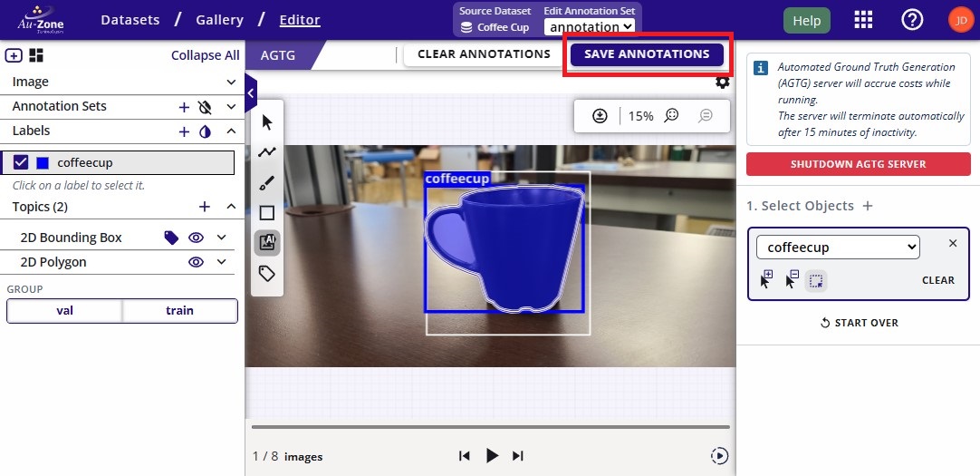Click Collapse All

click(205, 55)
